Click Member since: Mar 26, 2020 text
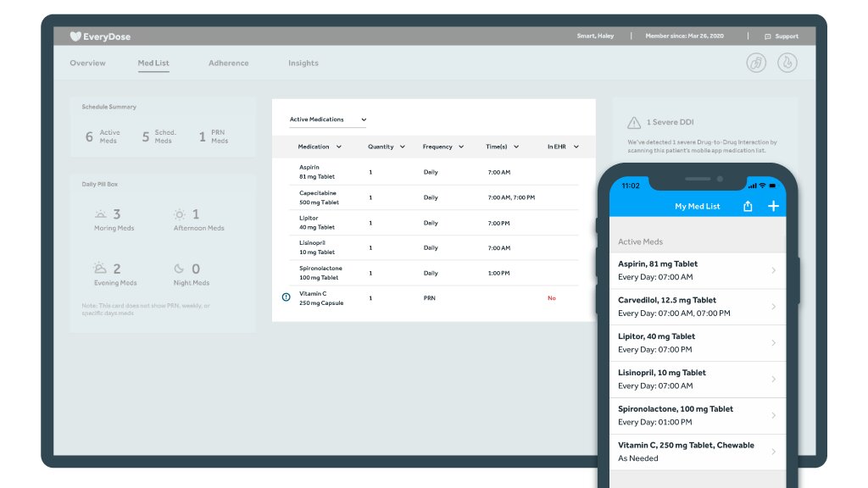The width and height of the screenshot is (868, 488). (684, 36)
